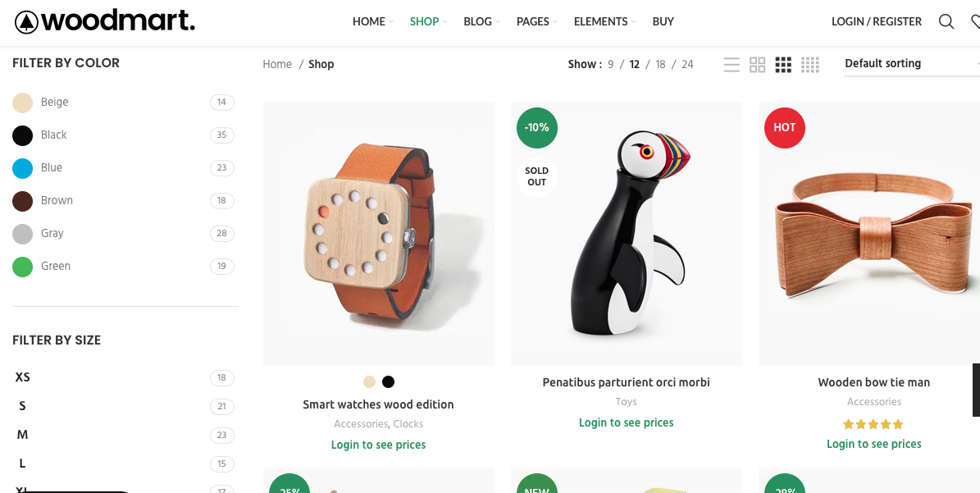The width and height of the screenshot is (980, 493).
Task: Switch to list view layout
Action: (732, 64)
